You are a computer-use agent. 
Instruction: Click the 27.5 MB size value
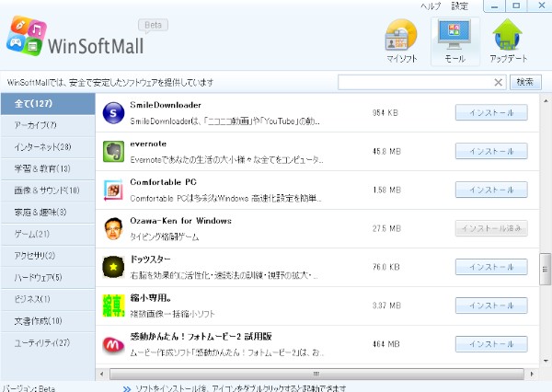pos(386,228)
